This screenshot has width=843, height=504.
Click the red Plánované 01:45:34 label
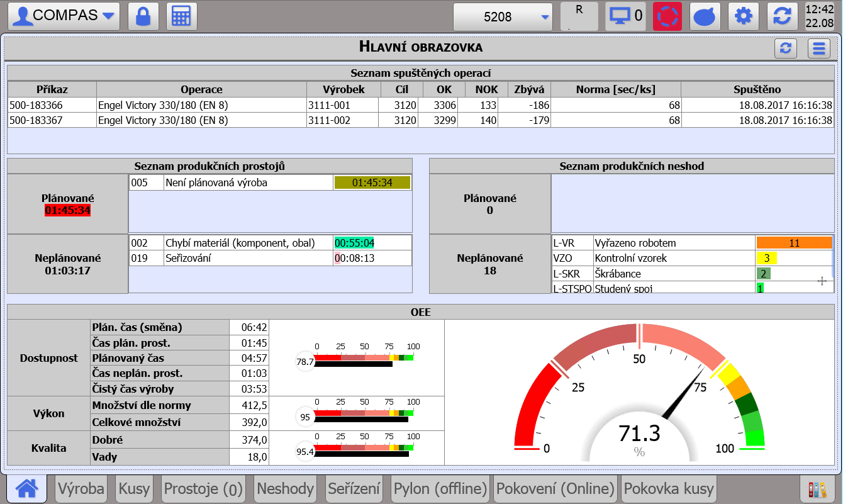67,210
